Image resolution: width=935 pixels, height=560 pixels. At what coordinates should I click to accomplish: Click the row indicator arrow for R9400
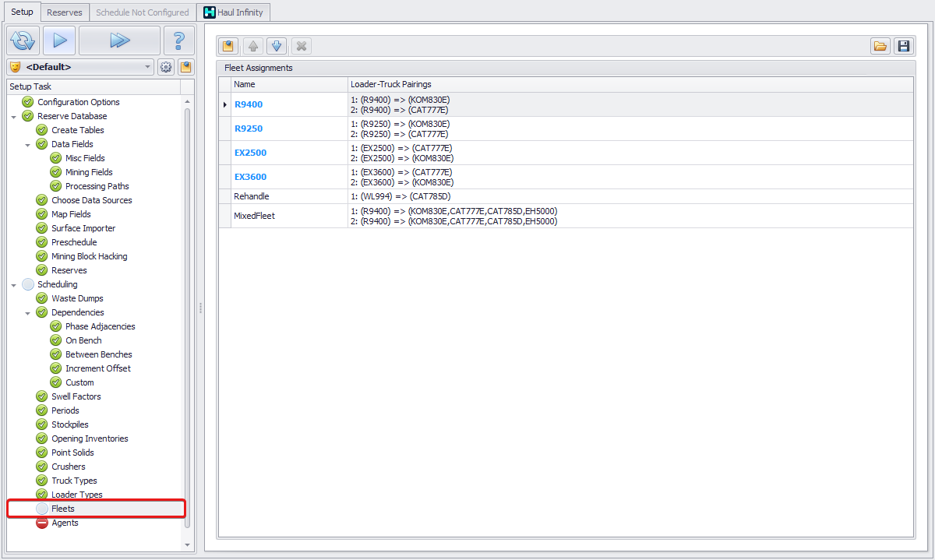(225, 104)
